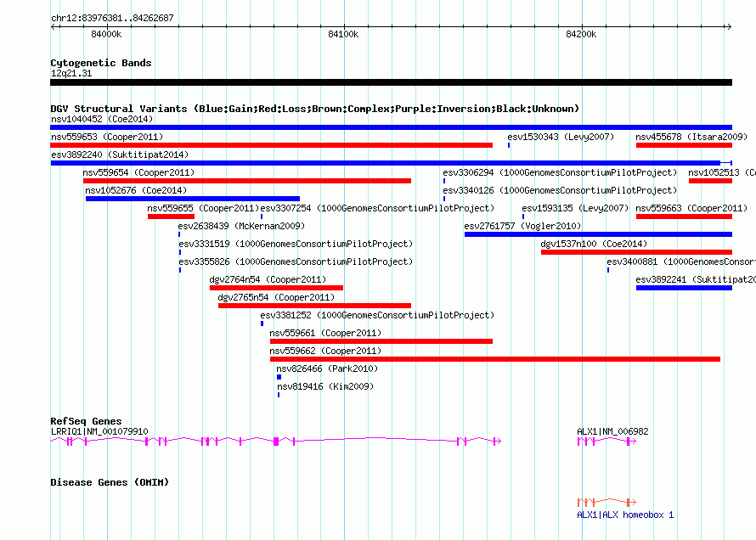The width and height of the screenshot is (756, 540).
Task: Click the RefSeq Genes track title
Action: click(x=87, y=421)
